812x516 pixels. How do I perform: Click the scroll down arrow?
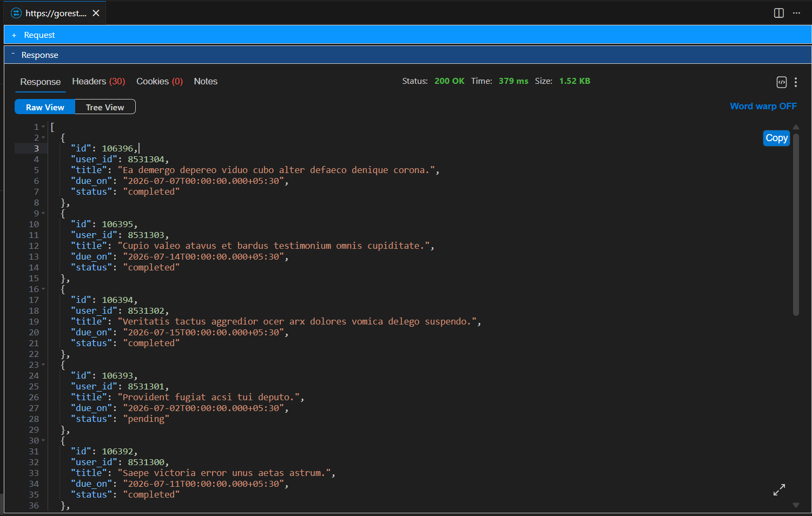pos(796,505)
